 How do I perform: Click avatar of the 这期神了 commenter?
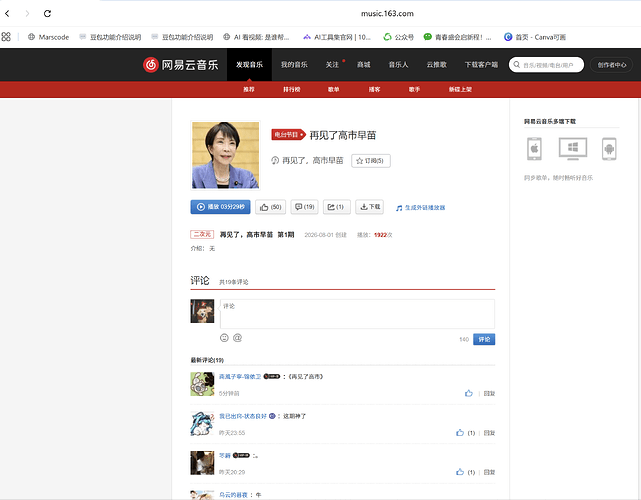tap(202, 424)
